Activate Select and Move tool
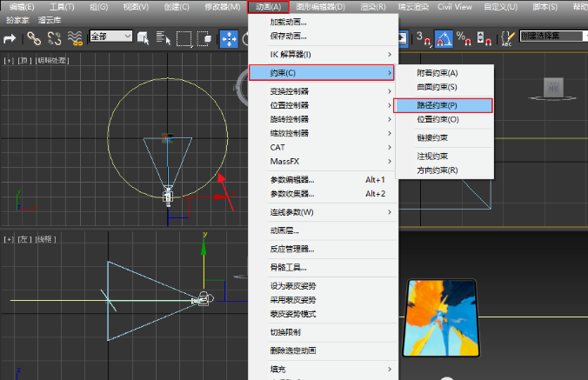This screenshot has width=588, height=380. click(x=229, y=37)
